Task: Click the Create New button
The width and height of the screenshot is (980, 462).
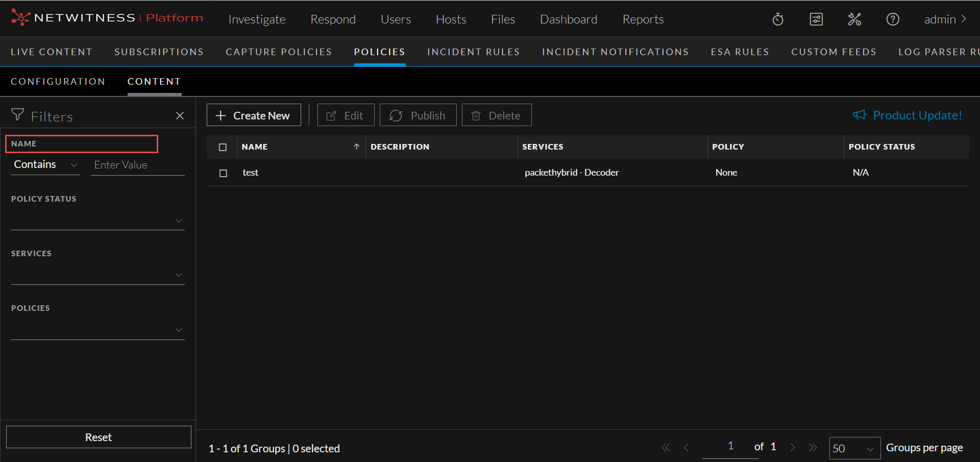Action: click(x=254, y=115)
